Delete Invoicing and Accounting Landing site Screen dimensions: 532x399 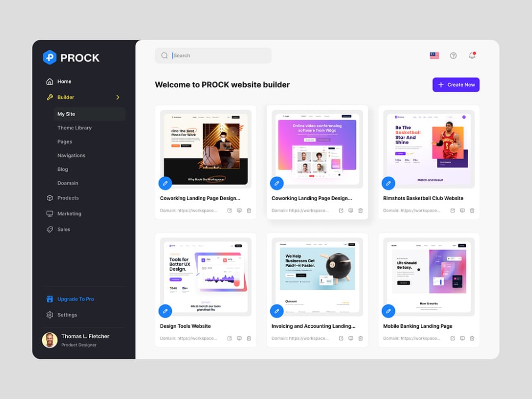point(361,338)
